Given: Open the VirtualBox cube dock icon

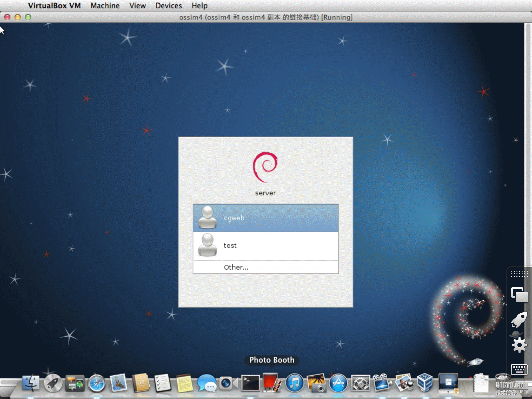Looking at the screenshot, I should click(425, 382).
